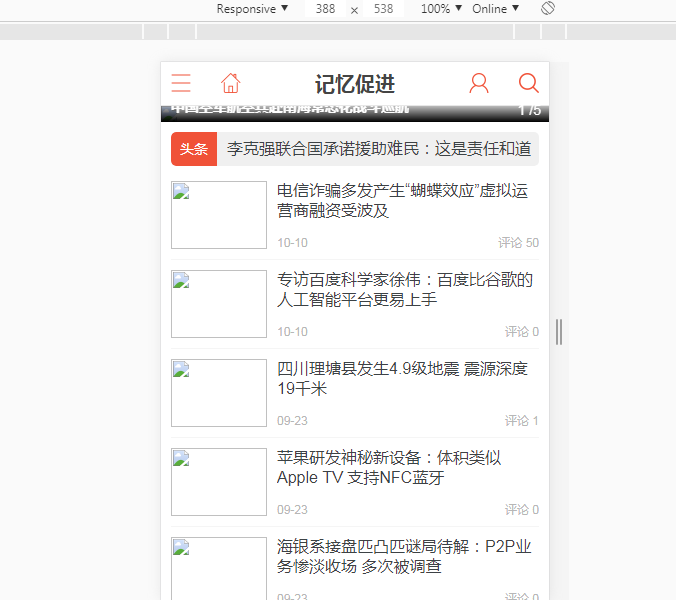Click 评论 1 under earthquake article
Viewport: 676px width, 600px height.
click(522, 421)
